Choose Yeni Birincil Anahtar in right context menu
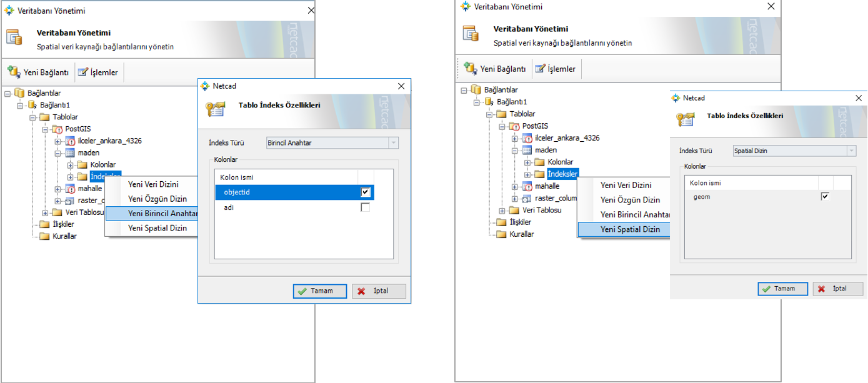 (x=624, y=215)
